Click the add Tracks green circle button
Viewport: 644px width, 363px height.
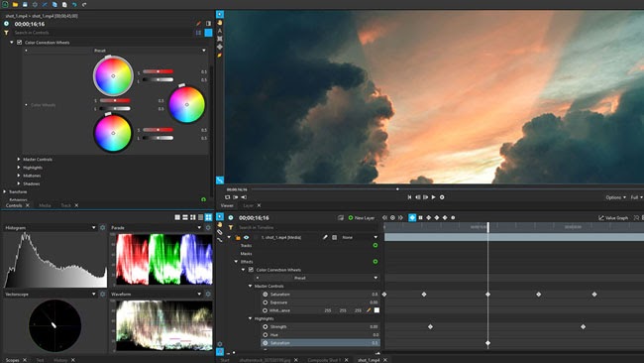pos(375,245)
